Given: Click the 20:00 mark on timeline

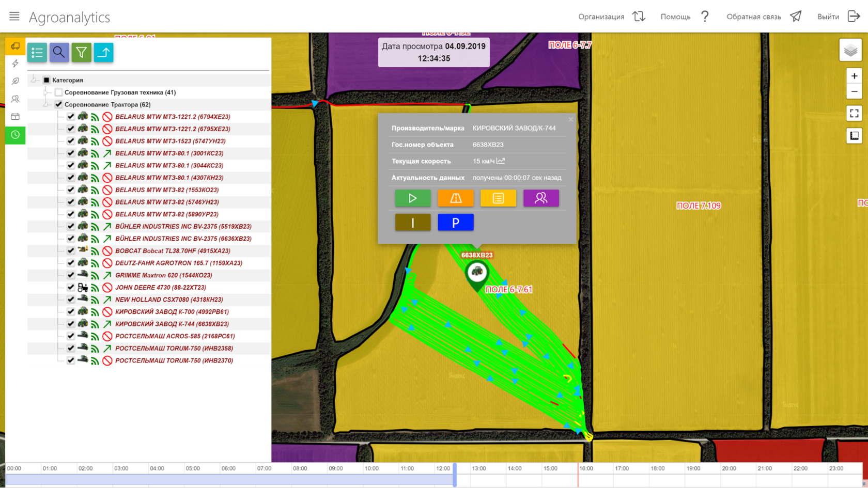Looking at the screenshot, I should tap(729, 468).
